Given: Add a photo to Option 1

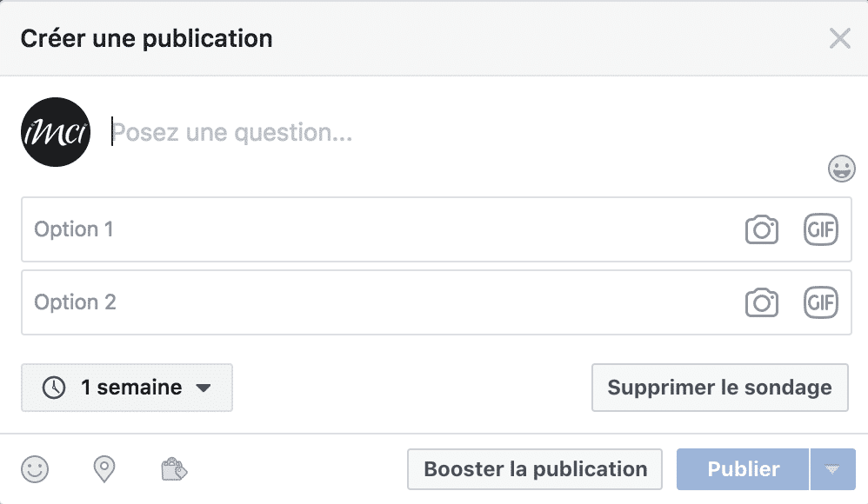Looking at the screenshot, I should (x=761, y=229).
